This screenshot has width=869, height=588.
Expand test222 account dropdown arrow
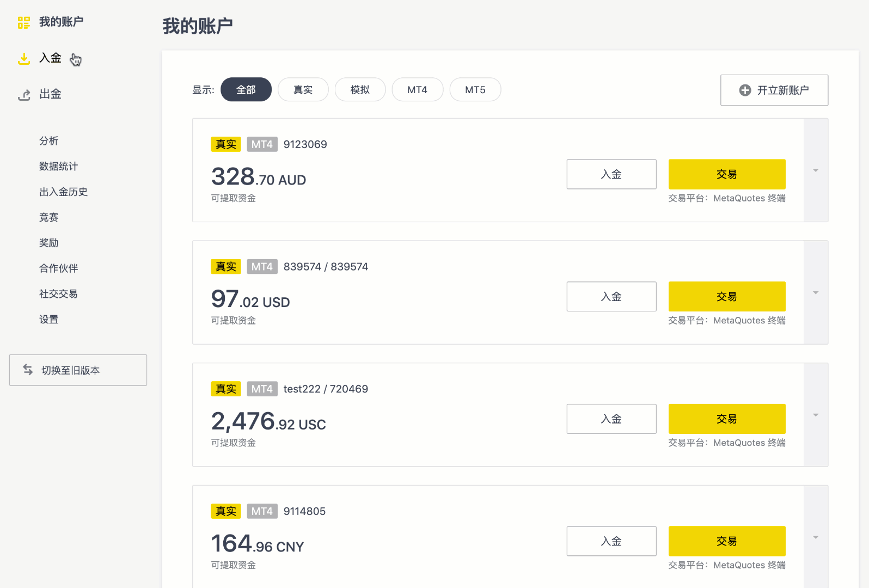(816, 415)
